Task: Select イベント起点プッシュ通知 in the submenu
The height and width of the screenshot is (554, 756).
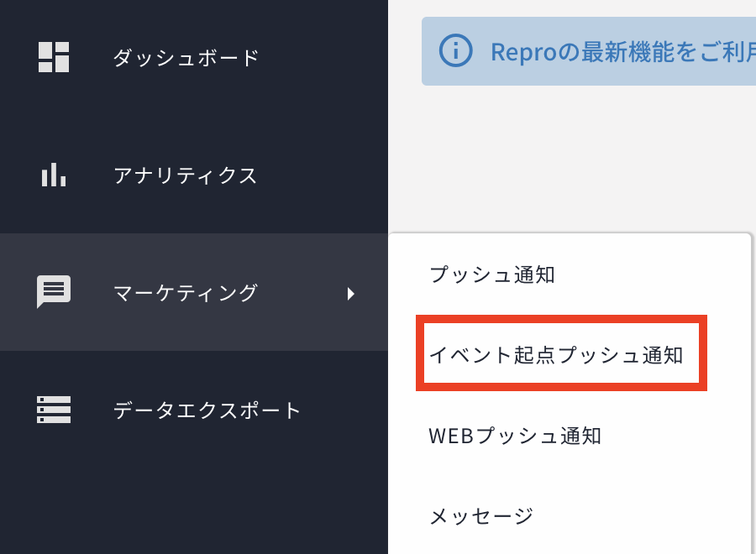Action: pos(556,355)
